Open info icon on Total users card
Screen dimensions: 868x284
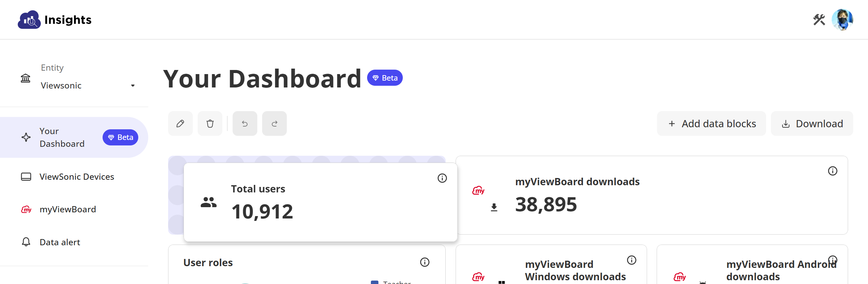pos(442,178)
